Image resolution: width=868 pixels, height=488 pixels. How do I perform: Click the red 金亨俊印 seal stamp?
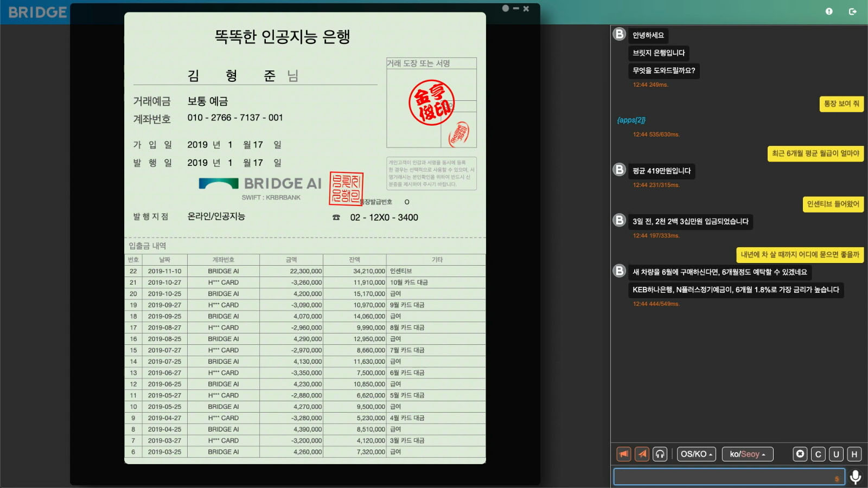[432, 102]
